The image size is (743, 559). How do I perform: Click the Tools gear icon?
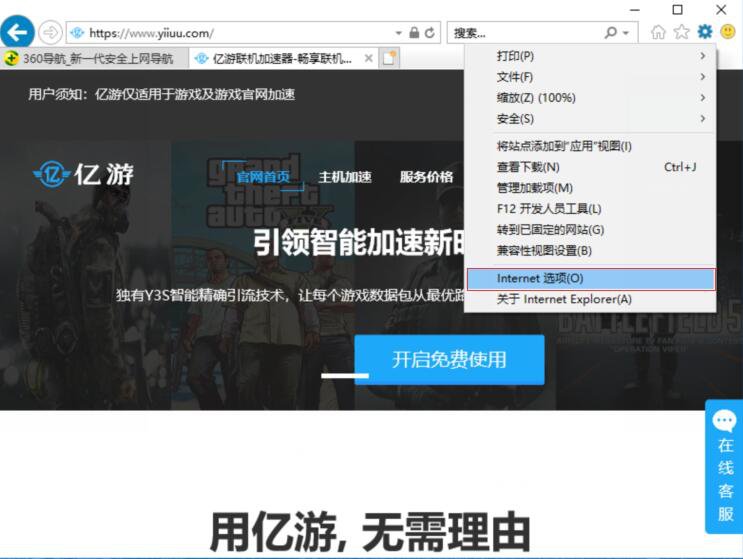[705, 32]
